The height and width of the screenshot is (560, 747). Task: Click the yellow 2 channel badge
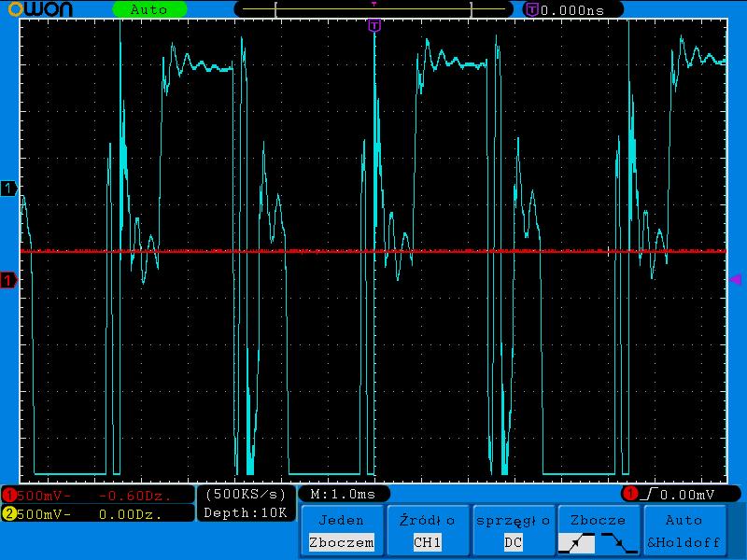(8, 514)
